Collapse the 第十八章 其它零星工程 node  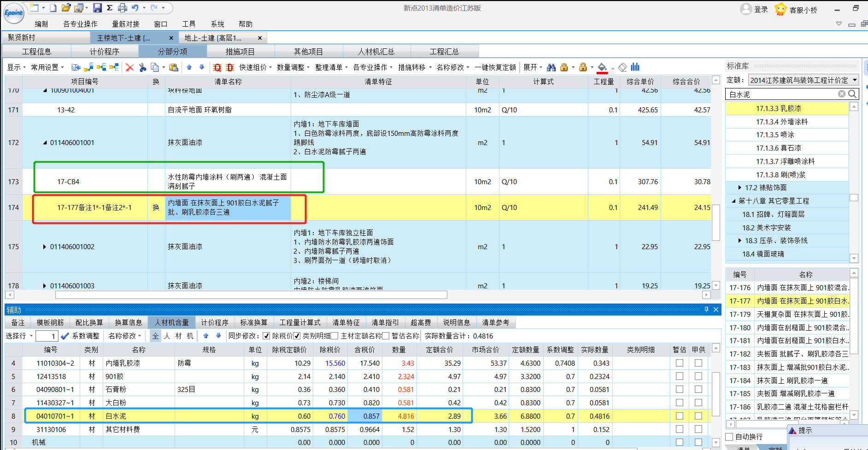[733, 201]
